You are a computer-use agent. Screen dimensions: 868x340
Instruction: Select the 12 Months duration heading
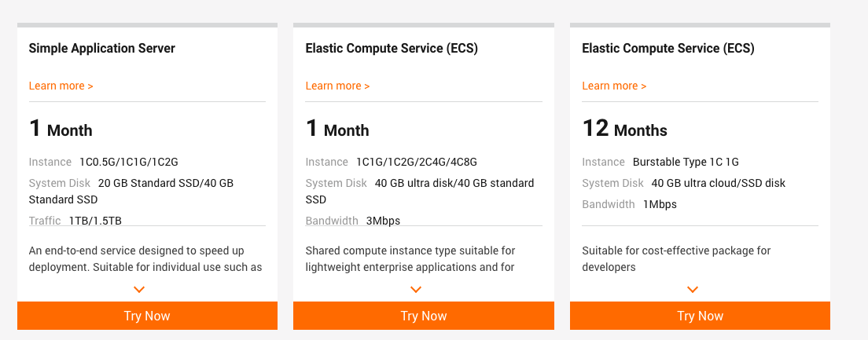[625, 129]
